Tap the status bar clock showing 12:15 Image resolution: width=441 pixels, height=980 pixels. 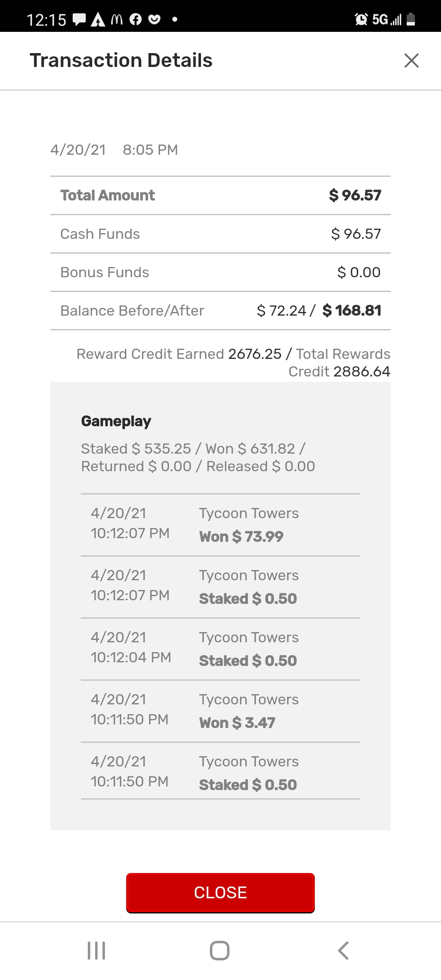(x=47, y=20)
